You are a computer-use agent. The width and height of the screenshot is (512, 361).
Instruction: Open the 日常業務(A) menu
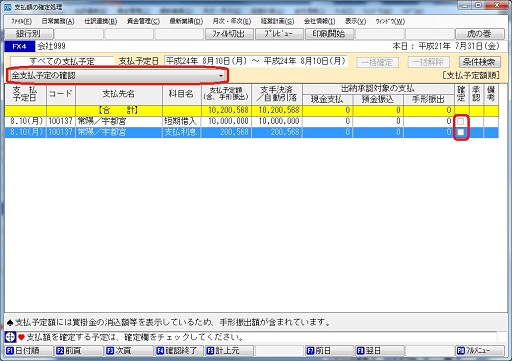pyautogui.click(x=58, y=21)
